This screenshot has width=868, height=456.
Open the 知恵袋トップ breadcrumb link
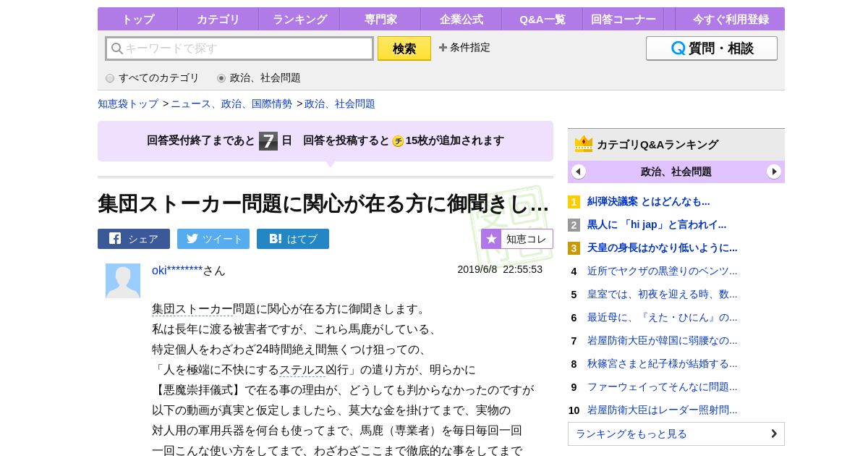128,104
